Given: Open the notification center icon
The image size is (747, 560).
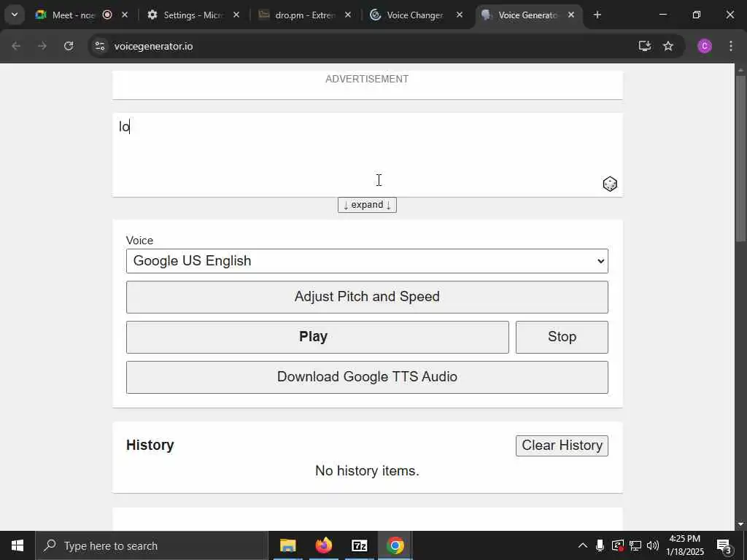Looking at the screenshot, I should tap(724, 545).
